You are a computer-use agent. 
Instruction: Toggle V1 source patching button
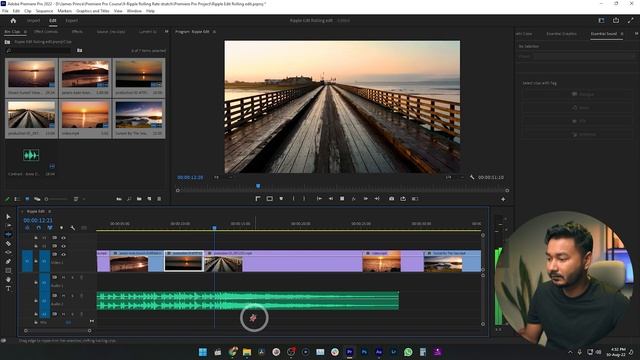pos(27,261)
